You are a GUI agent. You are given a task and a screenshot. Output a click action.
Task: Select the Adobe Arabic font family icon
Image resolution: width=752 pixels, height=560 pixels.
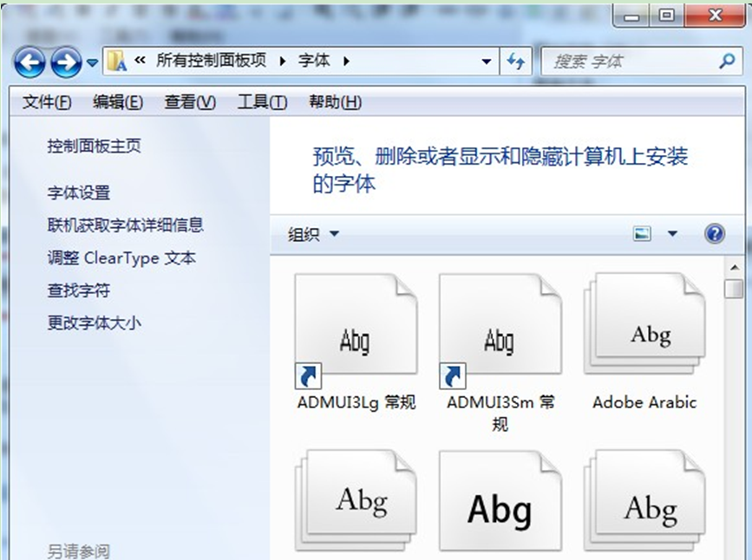[644, 324]
